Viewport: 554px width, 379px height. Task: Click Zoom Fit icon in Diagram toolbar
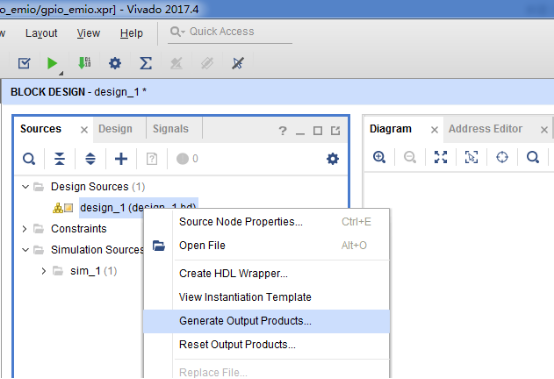[x=441, y=157]
